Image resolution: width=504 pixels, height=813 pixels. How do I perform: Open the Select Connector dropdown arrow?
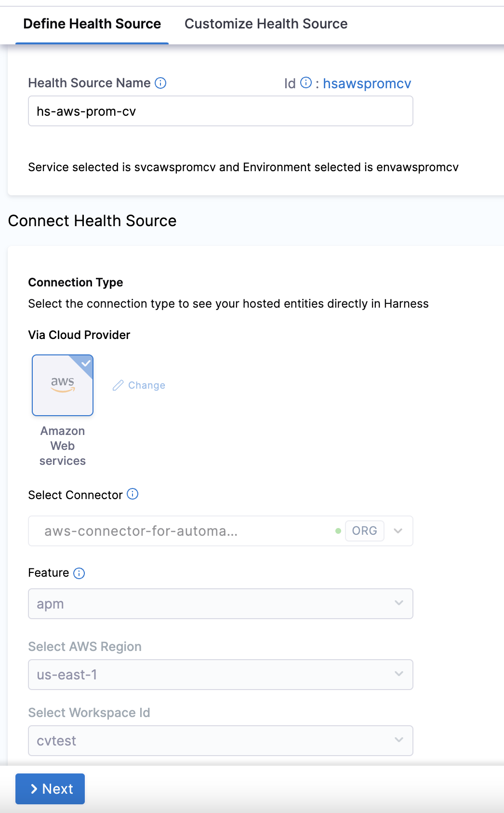tap(398, 531)
